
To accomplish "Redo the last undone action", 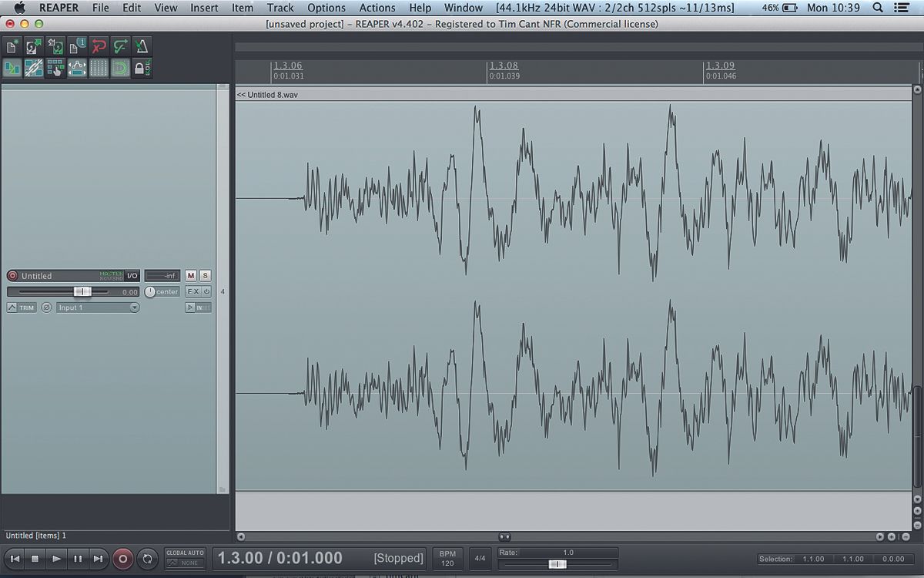I will [x=119, y=46].
